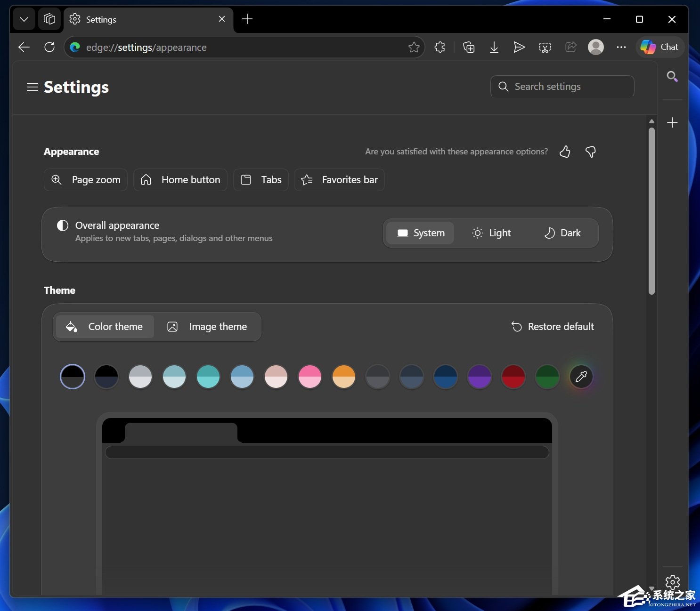
Task: Choose the black and dark navy swatch
Action: pyautogui.click(x=106, y=377)
